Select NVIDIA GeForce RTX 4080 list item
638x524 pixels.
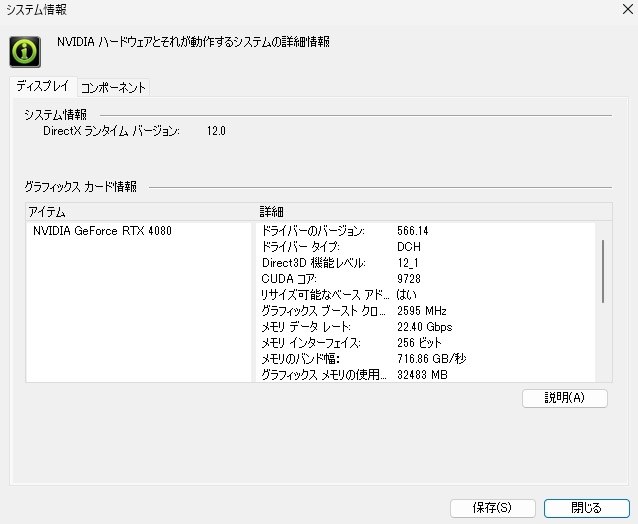(102, 231)
